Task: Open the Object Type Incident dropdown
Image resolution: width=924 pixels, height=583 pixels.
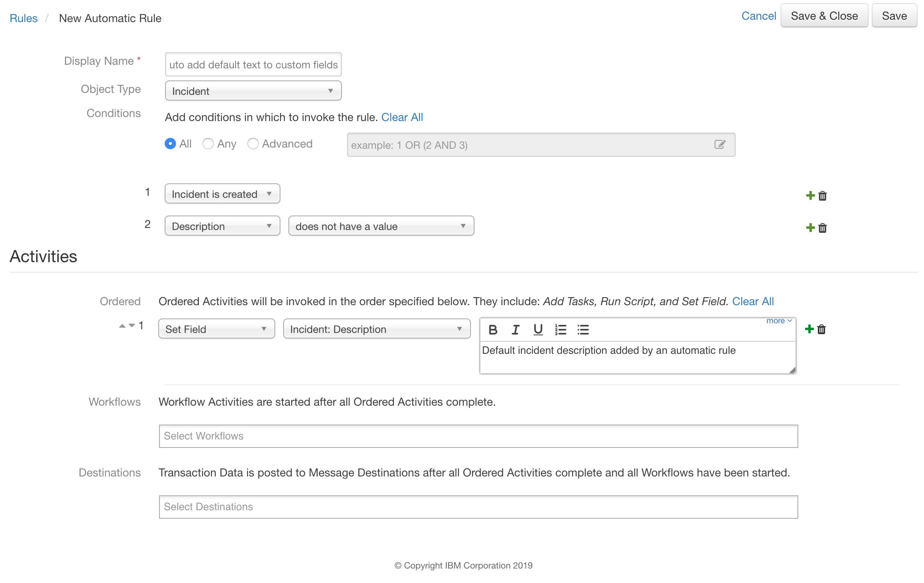Action: point(253,91)
